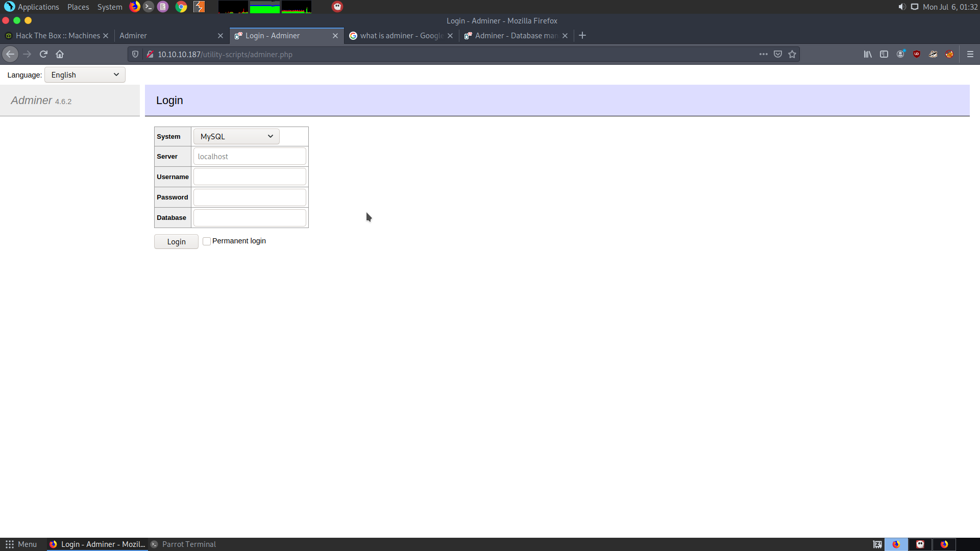Go to Firefox home page

pos(60,54)
